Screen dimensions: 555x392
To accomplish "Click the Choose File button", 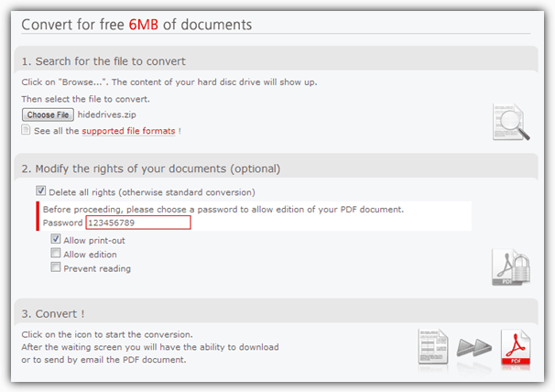I will point(48,114).
